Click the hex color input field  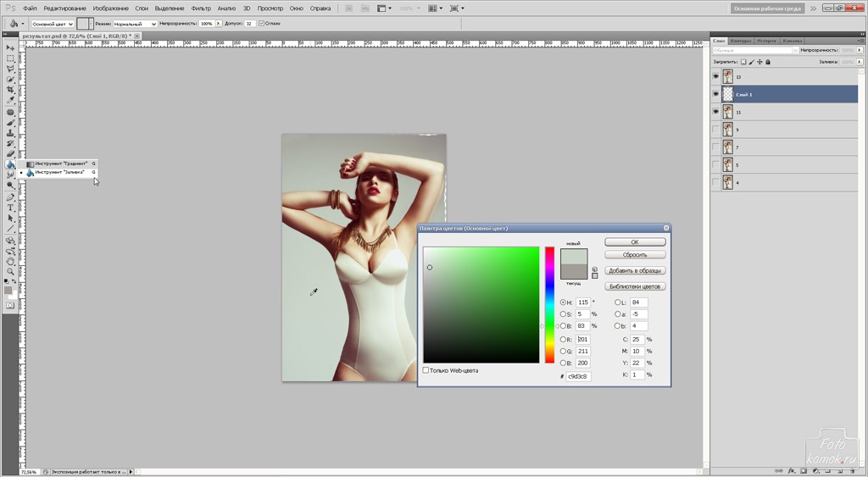click(578, 376)
